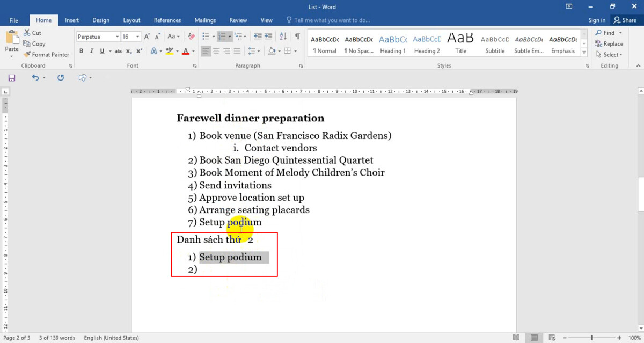
Task: Click the zoom slider handle
Action: click(592, 338)
